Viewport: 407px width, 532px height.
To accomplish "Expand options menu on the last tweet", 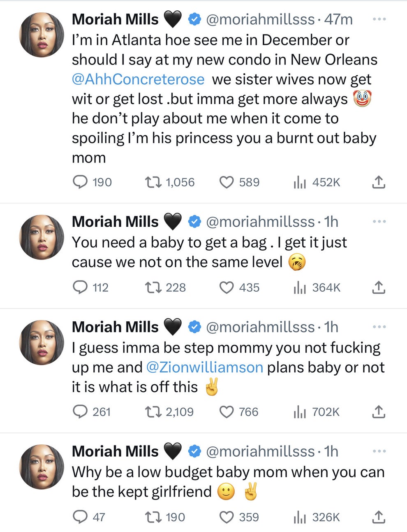I will tap(379, 451).
